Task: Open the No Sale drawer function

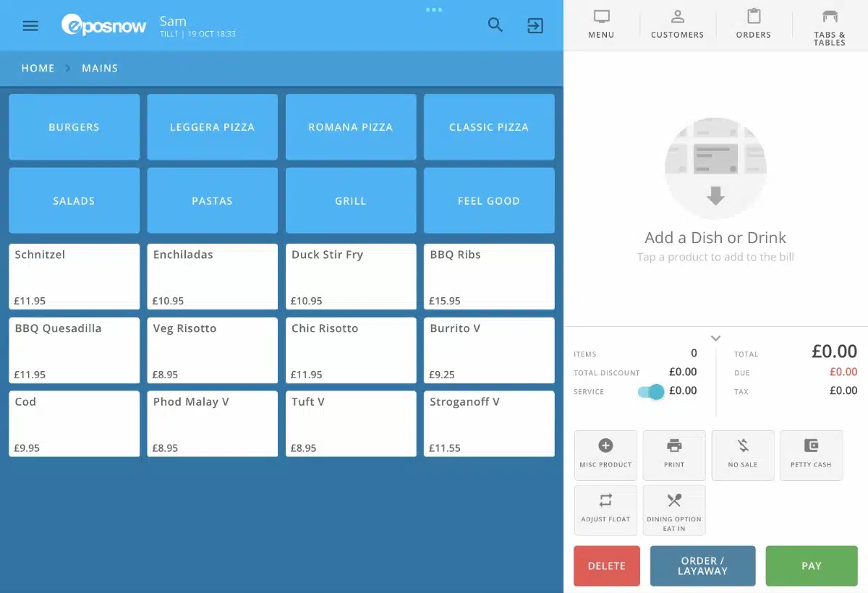Action: pos(743,455)
